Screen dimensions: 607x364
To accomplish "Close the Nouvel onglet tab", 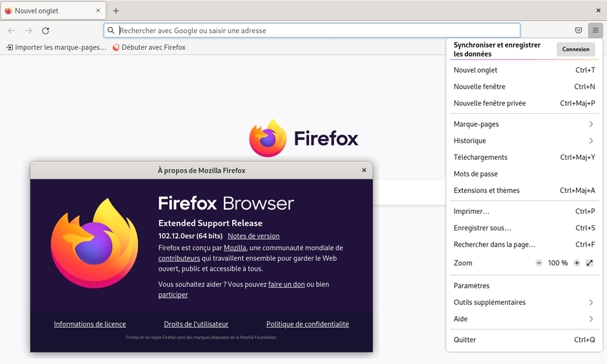I will coord(98,10).
